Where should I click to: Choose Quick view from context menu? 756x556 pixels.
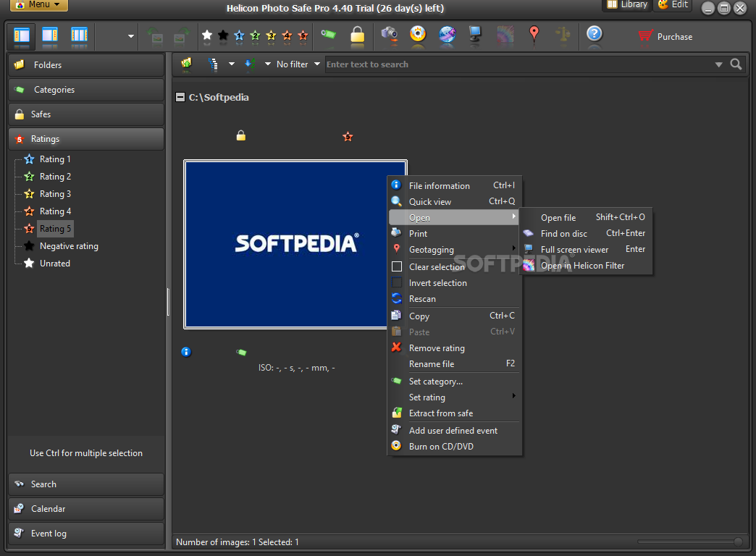tap(454, 201)
